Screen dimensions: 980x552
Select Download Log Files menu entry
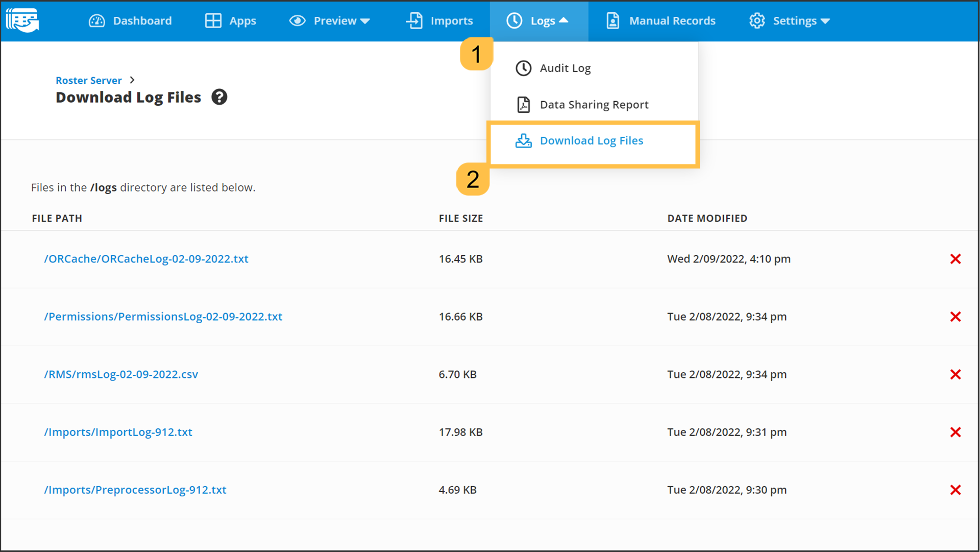tap(591, 141)
